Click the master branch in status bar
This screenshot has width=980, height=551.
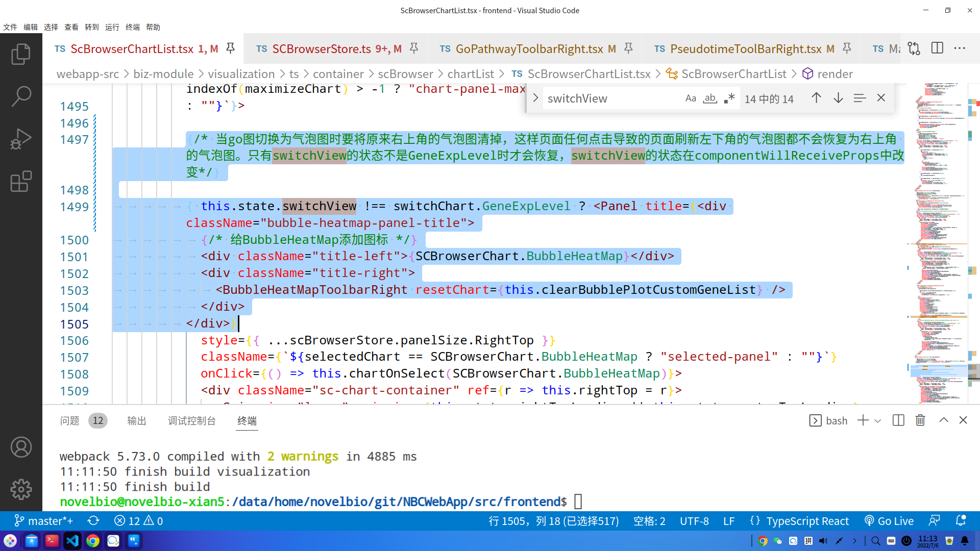[x=44, y=521]
